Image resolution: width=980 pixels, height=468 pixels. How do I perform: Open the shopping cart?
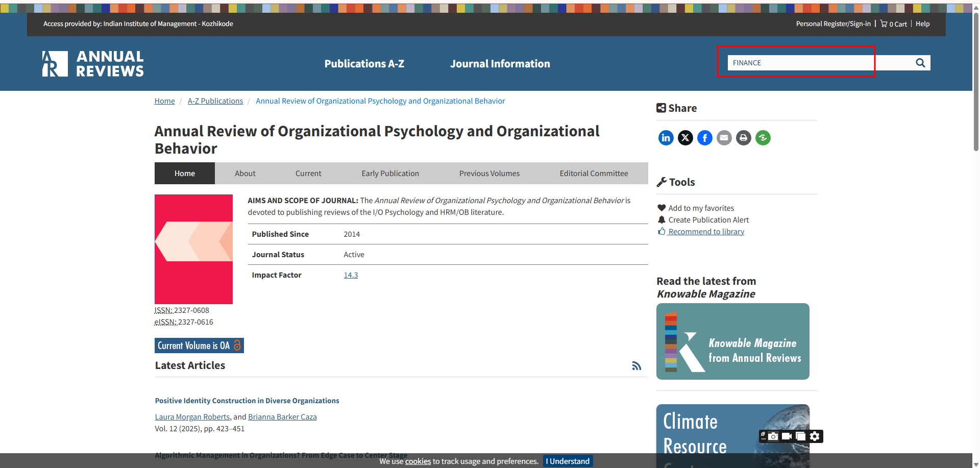tap(893, 24)
